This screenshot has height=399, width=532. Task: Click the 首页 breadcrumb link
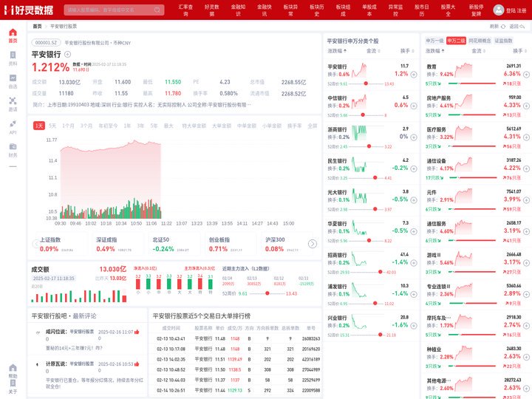(x=37, y=26)
